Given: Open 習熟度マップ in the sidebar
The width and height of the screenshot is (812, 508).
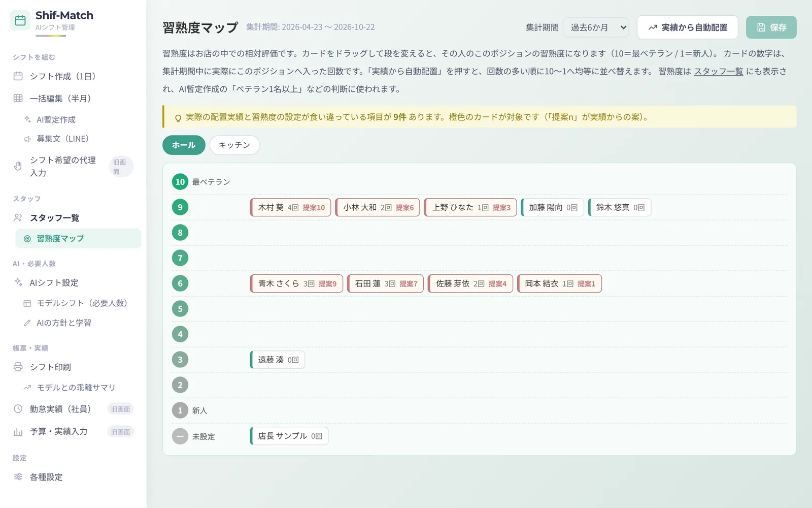Looking at the screenshot, I should [78, 238].
